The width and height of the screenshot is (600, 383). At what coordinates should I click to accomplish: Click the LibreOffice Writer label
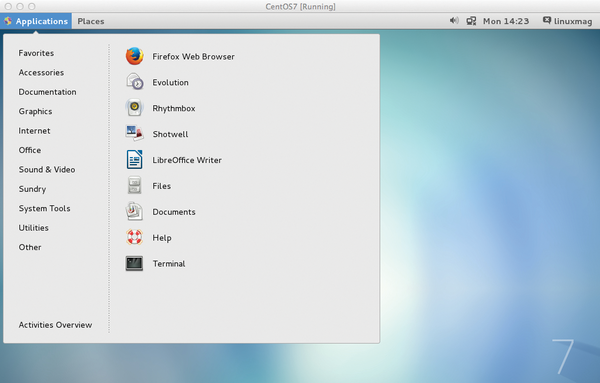coord(187,160)
